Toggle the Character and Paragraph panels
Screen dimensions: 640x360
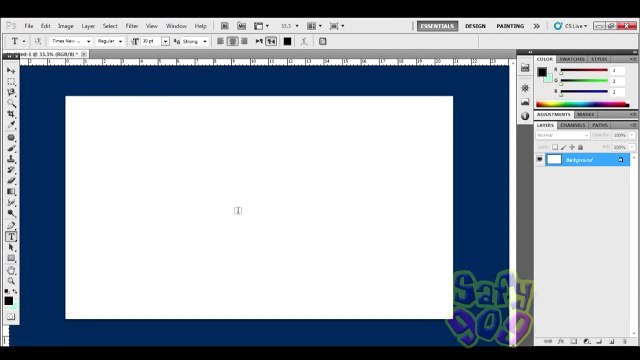322,41
